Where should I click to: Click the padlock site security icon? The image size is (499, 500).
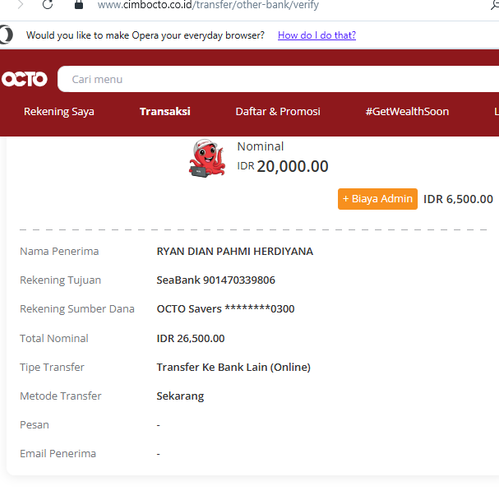tap(79, 4)
